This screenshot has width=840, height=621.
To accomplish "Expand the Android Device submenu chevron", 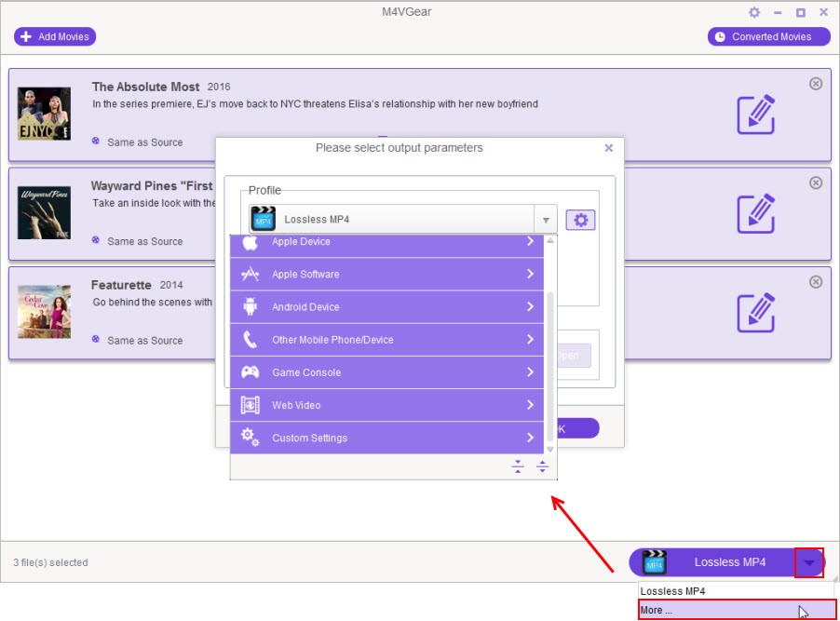I will click(530, 306).
